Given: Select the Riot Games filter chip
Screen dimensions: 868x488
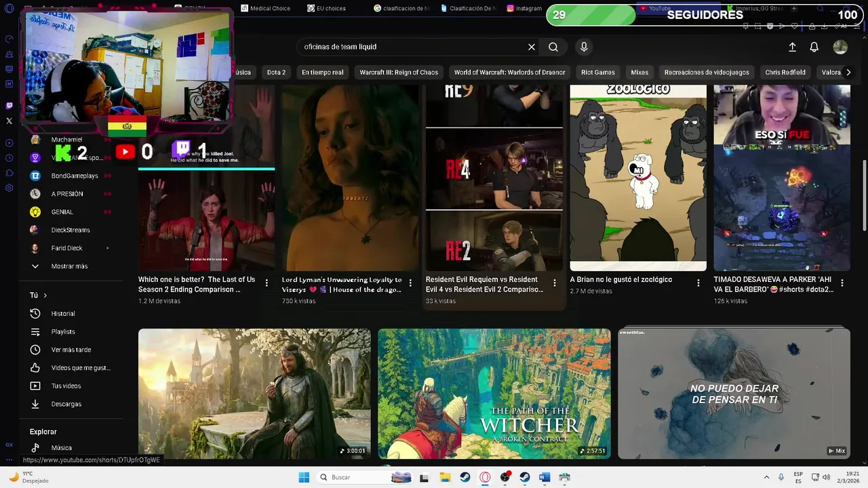Looking at the screenshot, I should tap(598, 73).
